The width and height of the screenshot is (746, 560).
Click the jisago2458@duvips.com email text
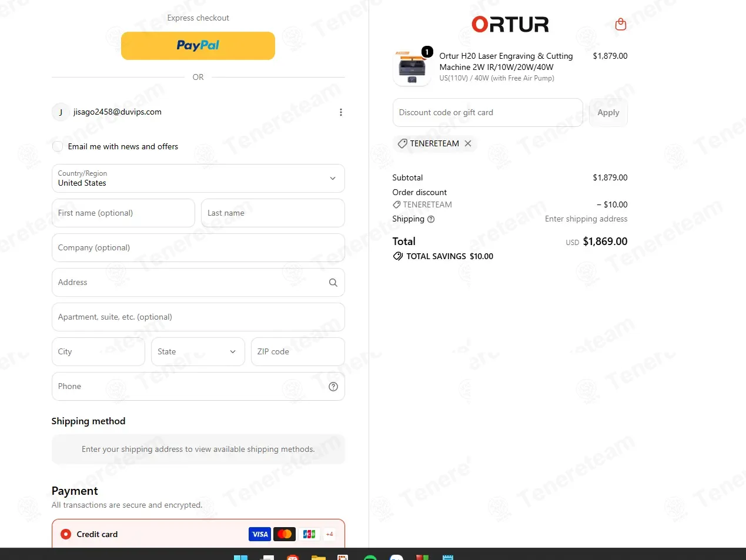[x=118, y=112]
